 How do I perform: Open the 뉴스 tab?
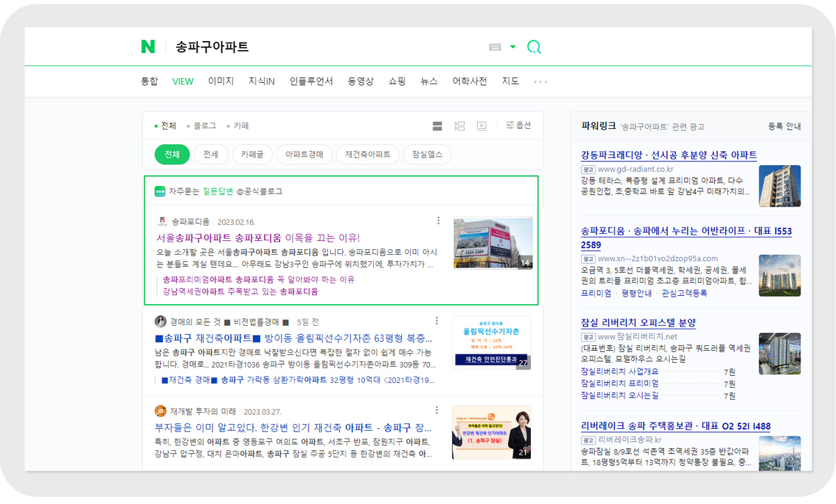click(429, 81)
